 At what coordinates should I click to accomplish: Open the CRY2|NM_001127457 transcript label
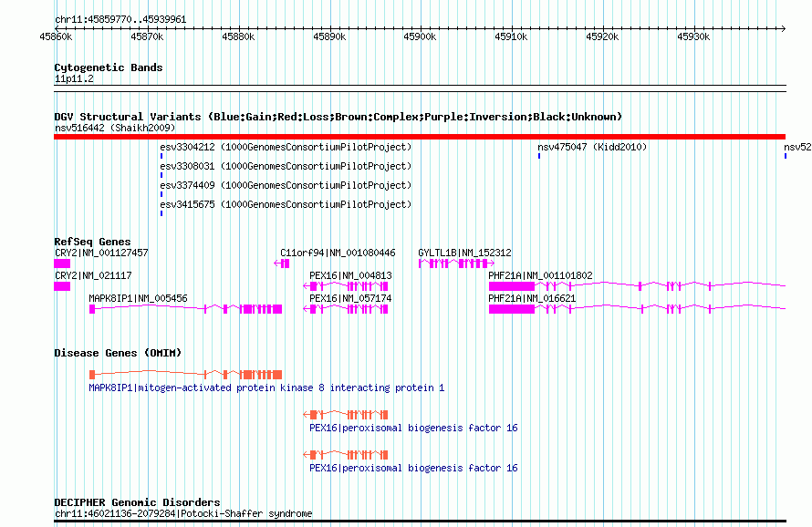point(101,253)
